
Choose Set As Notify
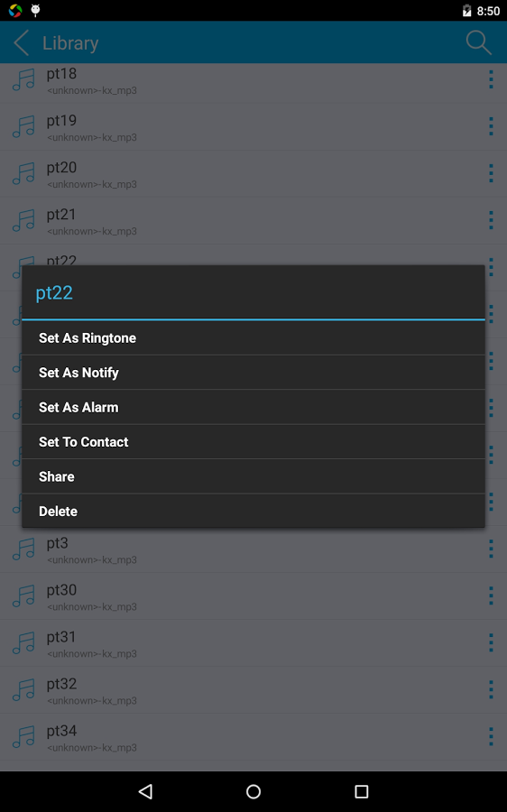click(x=253, y=373)
